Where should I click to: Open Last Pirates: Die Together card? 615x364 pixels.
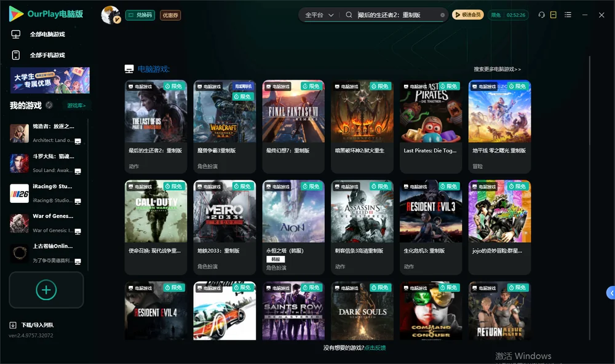point(430,127)
